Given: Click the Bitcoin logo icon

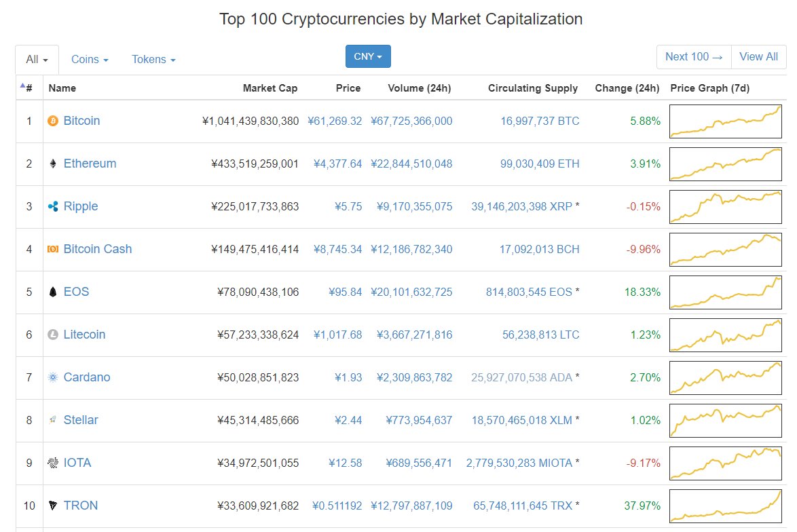Looking at the screenshot, I should tap(52, 121).
